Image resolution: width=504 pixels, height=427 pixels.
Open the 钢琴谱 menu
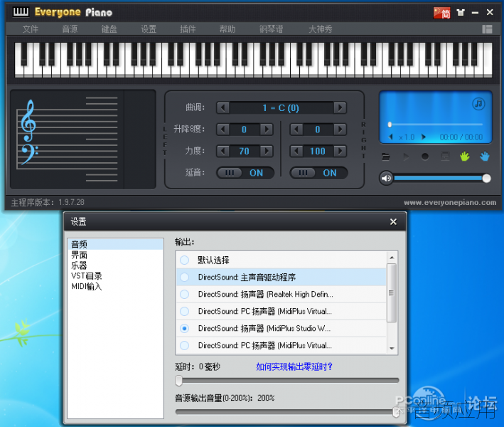(x=272, y=29)
